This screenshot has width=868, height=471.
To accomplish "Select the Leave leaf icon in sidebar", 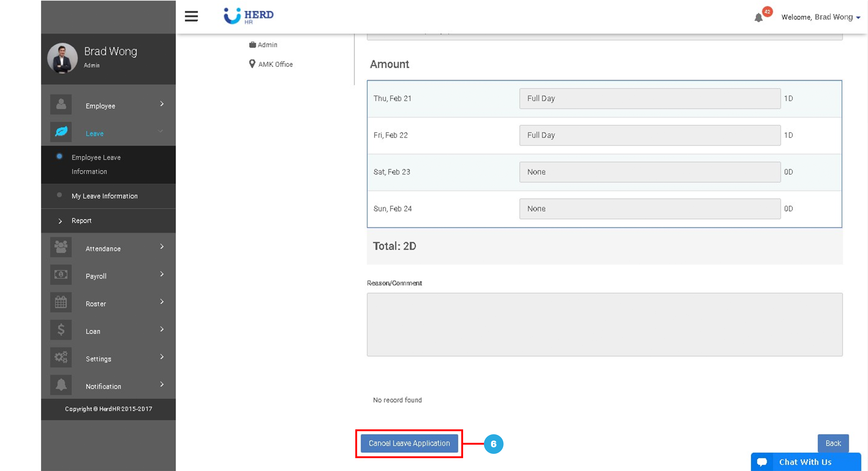I will [61, 132].
